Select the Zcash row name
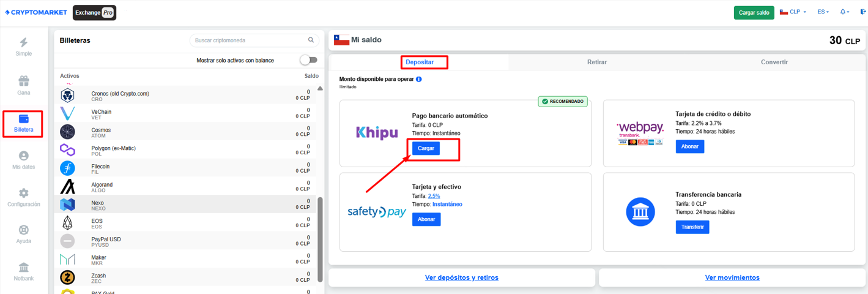 (99, 276)
